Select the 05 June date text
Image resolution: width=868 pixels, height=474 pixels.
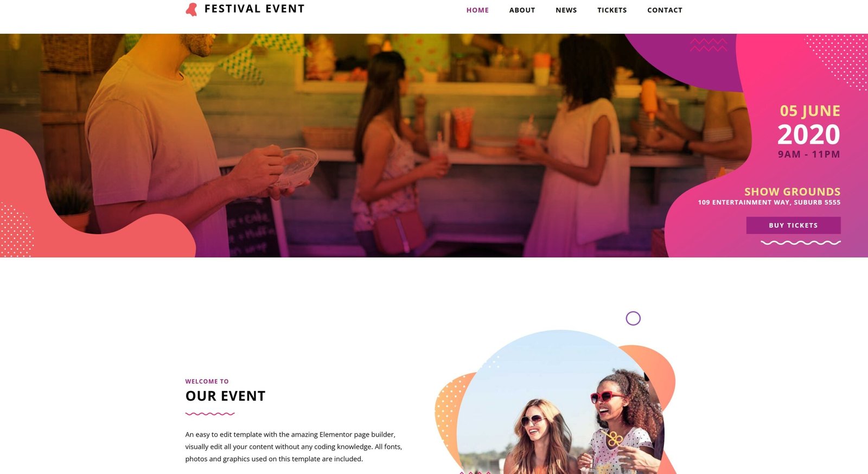point(810,111)
